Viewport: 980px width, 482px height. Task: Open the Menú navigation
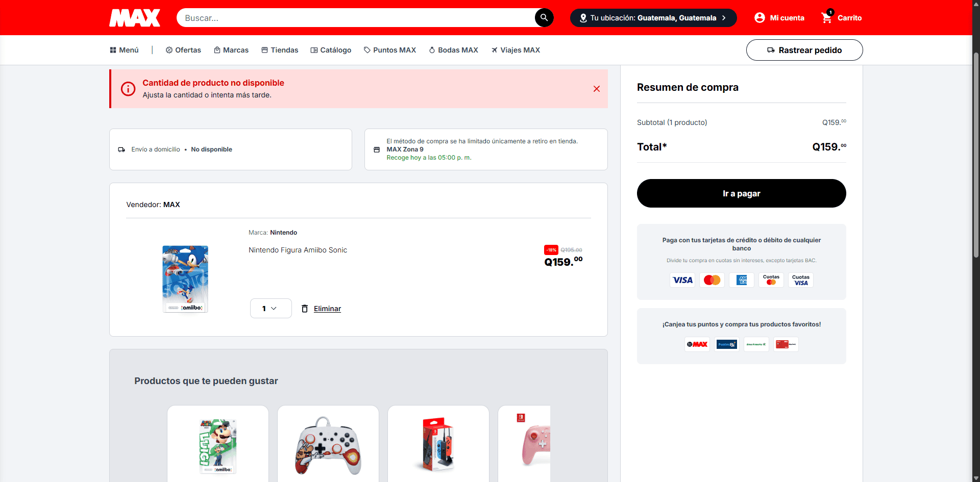point(125,50)
